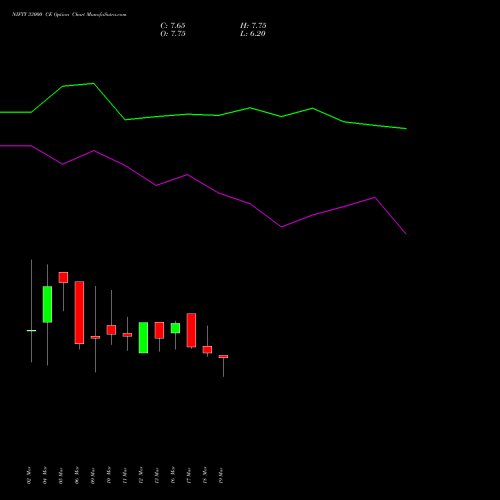The height and width of the screenshot is (500, 500).
Task: Click the green candle for 16 Mar
Action: click(175, 328)
